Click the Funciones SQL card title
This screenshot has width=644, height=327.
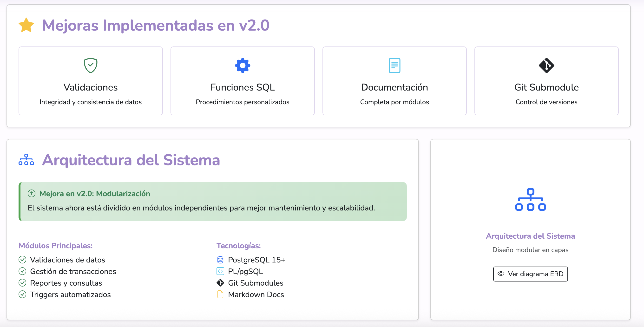(243, 87)
